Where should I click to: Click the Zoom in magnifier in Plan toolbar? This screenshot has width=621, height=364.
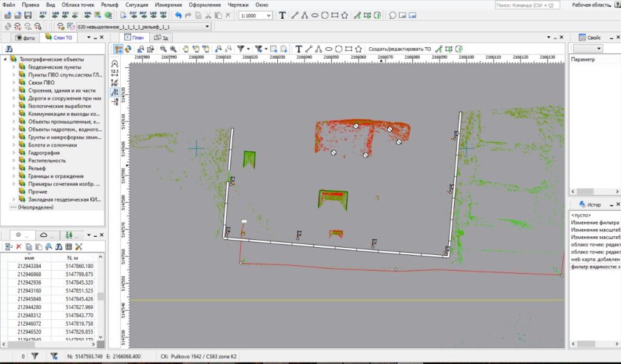[173, 49]
